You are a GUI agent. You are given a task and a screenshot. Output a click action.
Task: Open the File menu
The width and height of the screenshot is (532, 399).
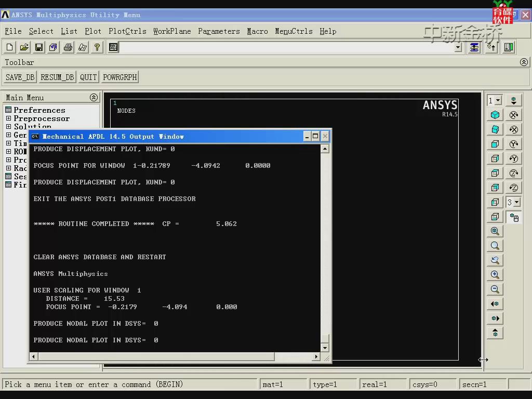(x=13, y=31)
